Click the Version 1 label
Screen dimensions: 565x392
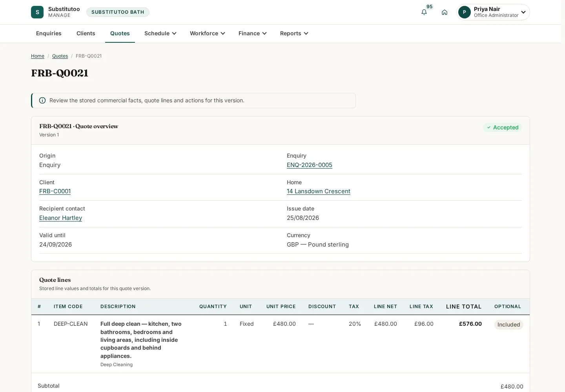(x=49, y=135)
